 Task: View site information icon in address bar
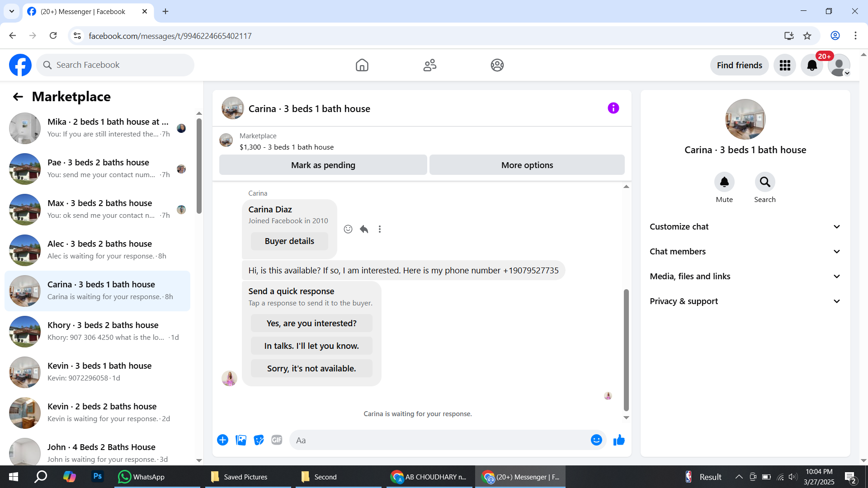click(77, 36)
